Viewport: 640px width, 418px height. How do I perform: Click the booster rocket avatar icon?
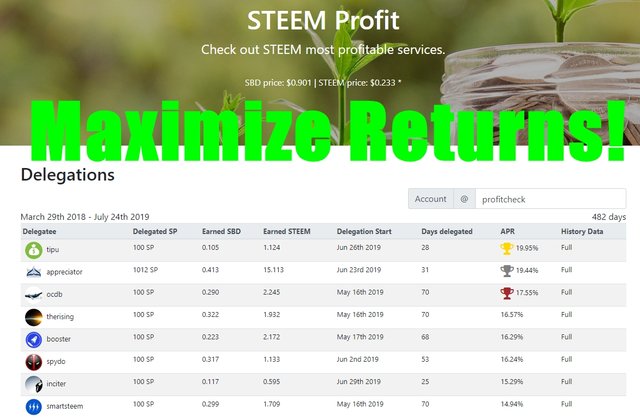(x=33, y=340)
